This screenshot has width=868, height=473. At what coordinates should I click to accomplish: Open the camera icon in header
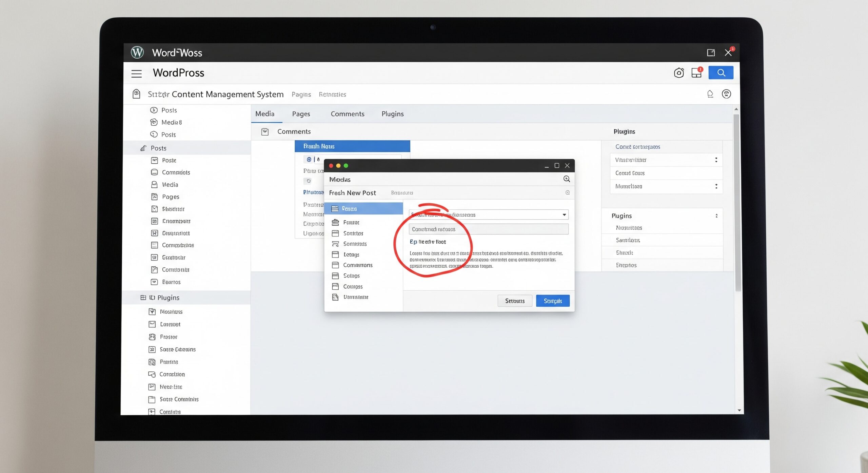[679, 73]
